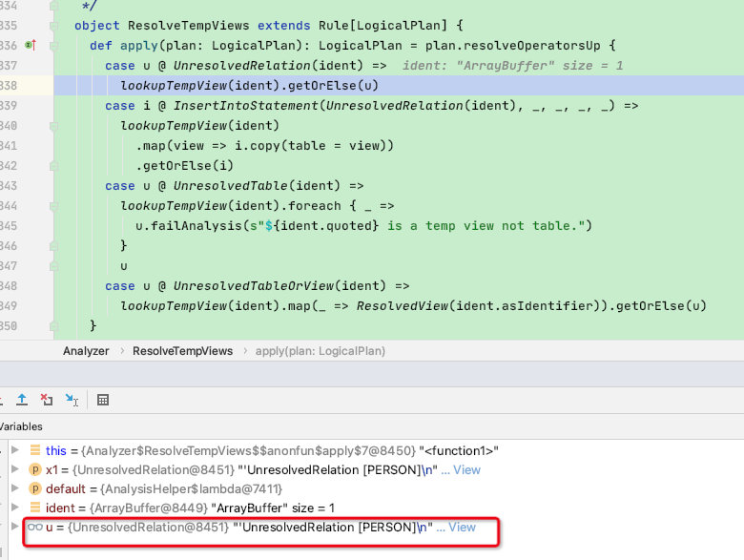Collapse fold marker at def apply line
The image size is (744, 560).
(53, 46)
